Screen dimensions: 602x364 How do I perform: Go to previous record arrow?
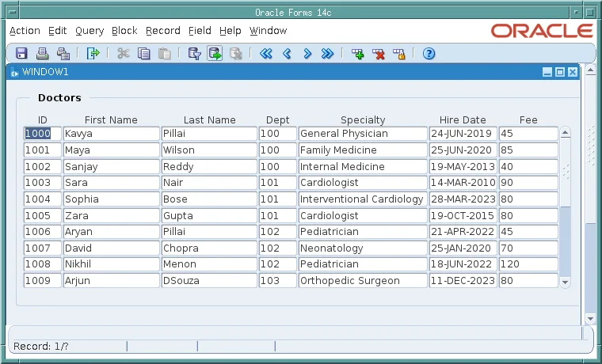tap(287, 53)
